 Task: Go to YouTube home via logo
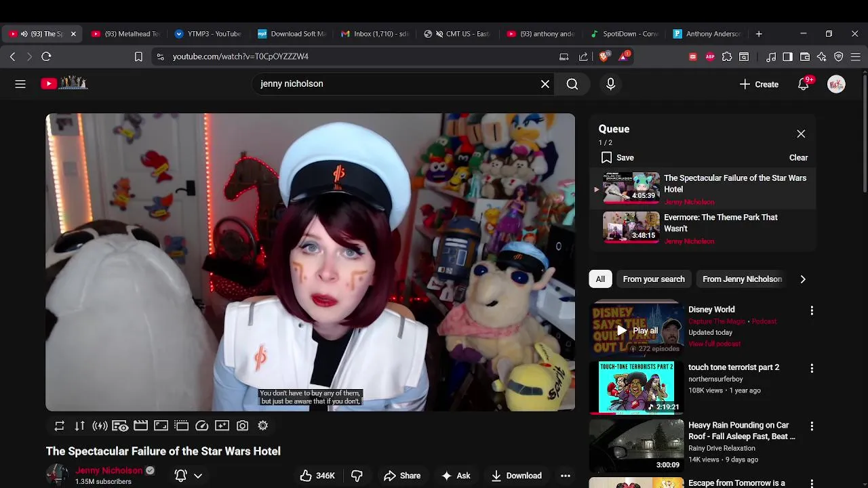tap(64, 83)
